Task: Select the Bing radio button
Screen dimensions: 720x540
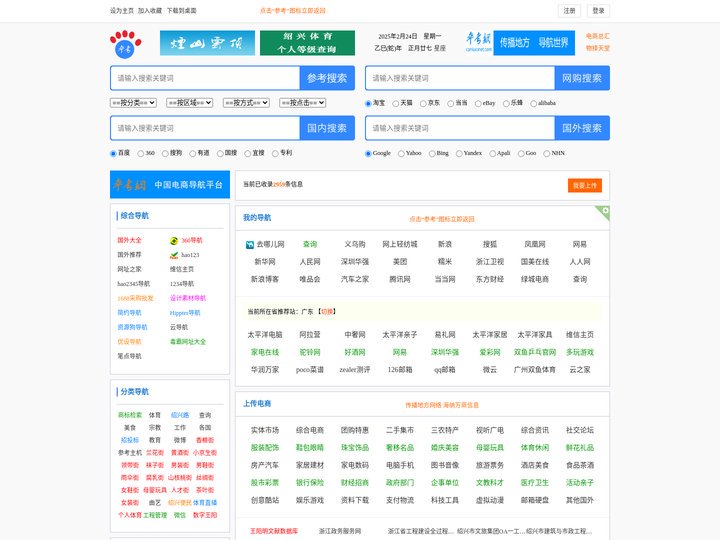Action: (x=432, y=154)
